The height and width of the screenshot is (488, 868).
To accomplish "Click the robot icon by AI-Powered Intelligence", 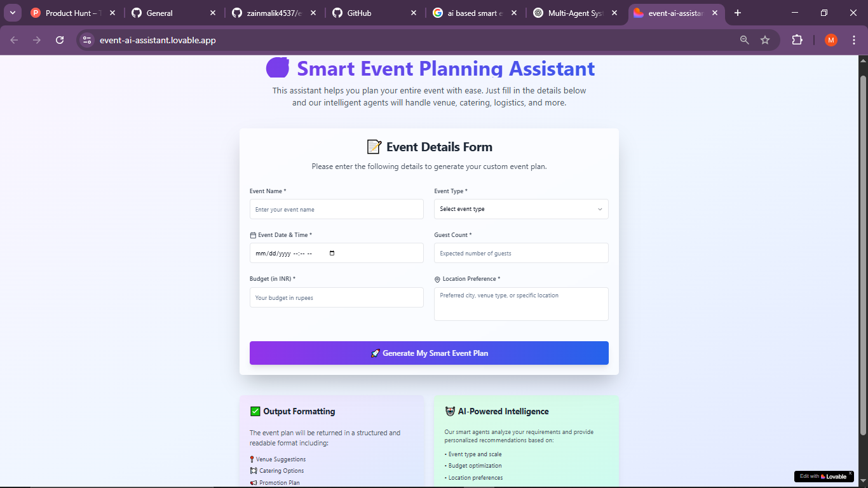I will tap(450, 411).
